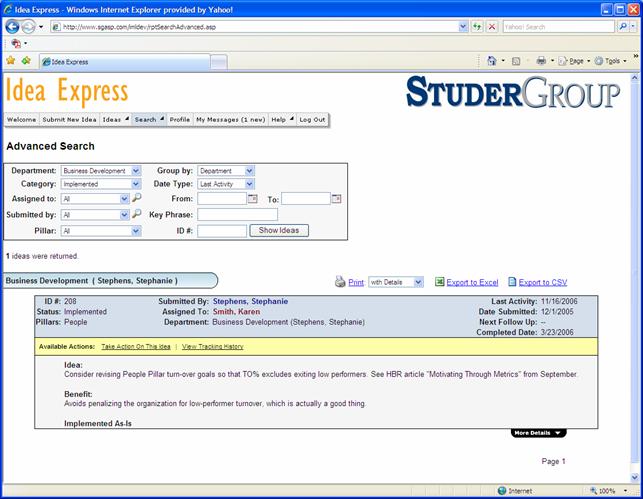The image size is (643, 499).
Task: Open the Search menu
Action: tap(149, 120)
